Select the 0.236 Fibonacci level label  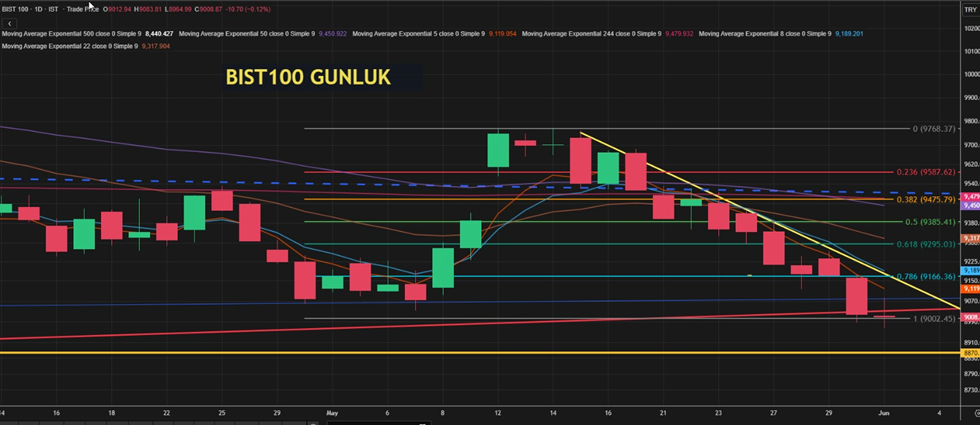(927, 171)
